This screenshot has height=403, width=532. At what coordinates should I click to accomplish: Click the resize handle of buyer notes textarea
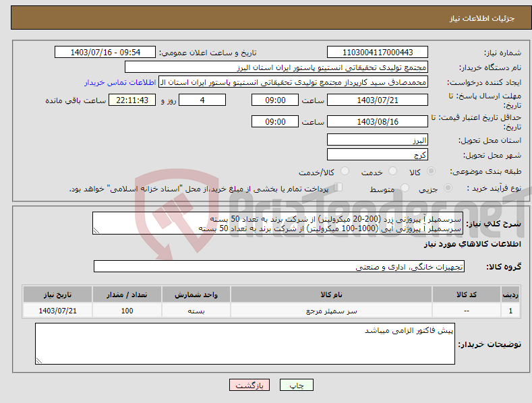[x=39, y=361]
